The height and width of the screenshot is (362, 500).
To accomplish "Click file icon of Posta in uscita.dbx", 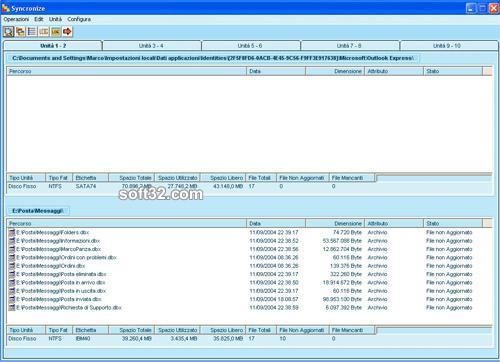I will pyautogui.click(x=12, y=291).
